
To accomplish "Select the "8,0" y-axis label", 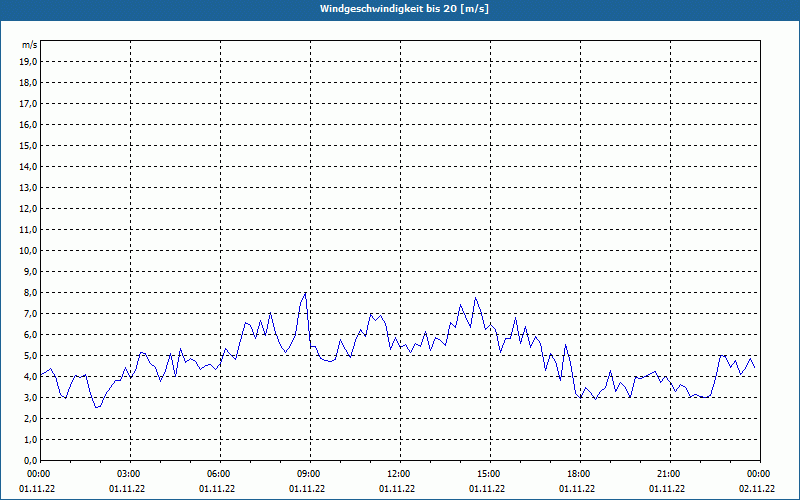I will (x=31, y=292).
